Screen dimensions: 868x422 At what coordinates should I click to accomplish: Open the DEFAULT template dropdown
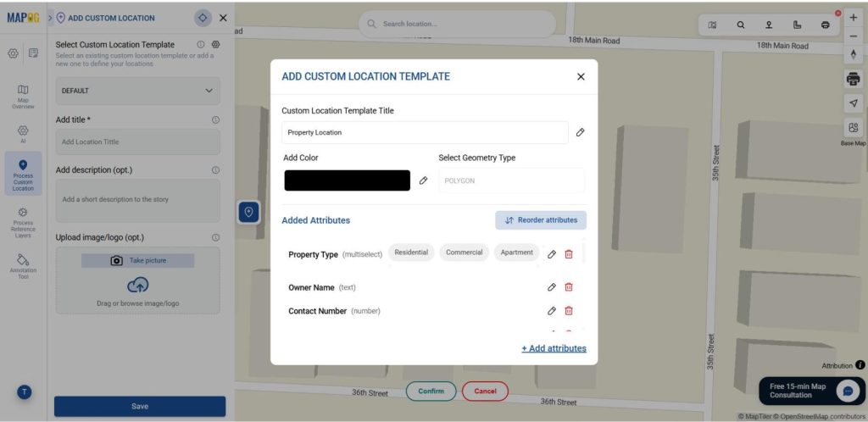tap(138, 91)
